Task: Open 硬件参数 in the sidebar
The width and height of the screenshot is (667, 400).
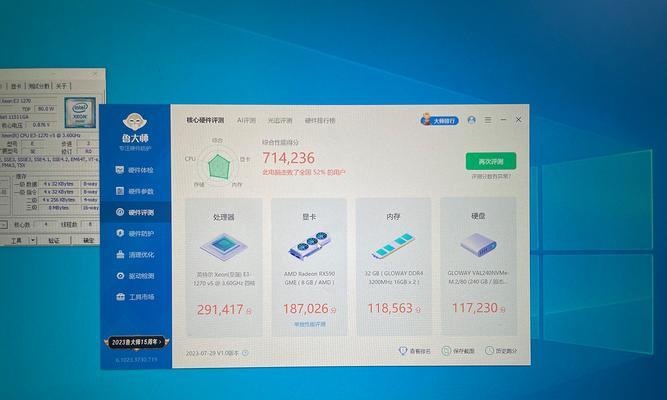Action: (134, 191)
